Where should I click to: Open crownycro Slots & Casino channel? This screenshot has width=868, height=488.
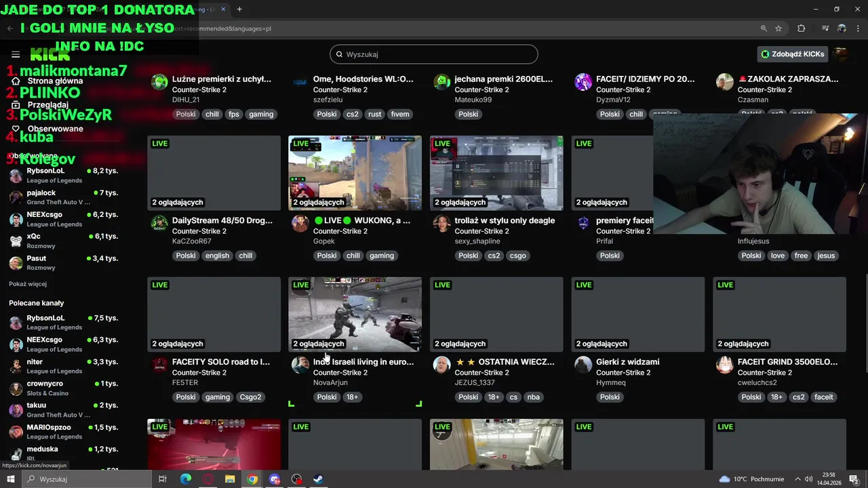click(x=64, y=388)
